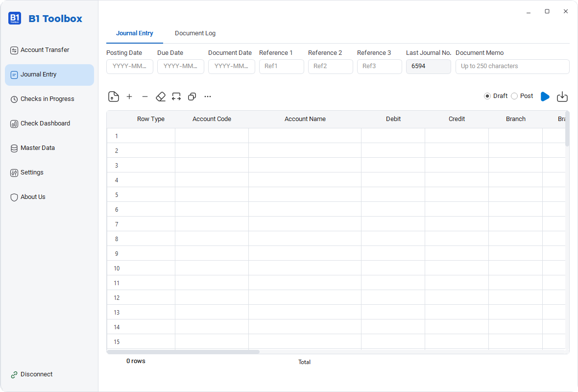This screenshot has width=578, height=392.
Task: Click the vertical scrollbar of the grid
Action: click(567, 128)
